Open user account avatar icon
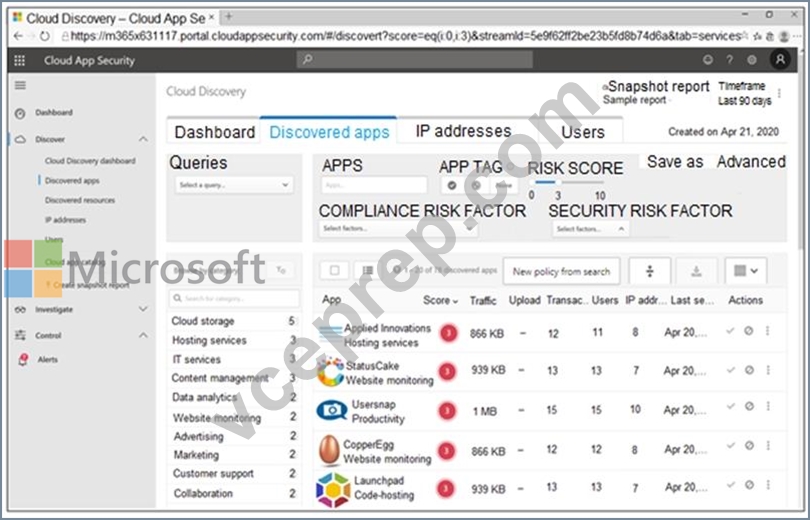 [x=780, y=60]
